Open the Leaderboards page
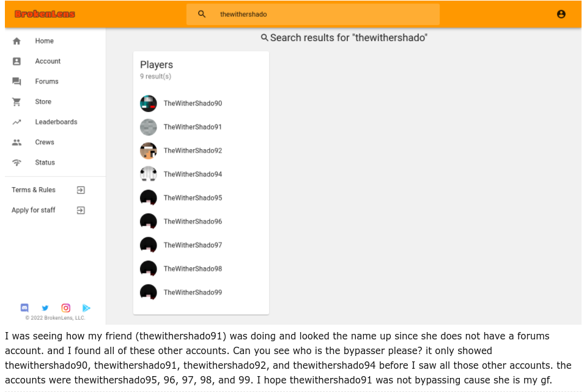Image resolution: width=584 pixels, height=392 pixels. coord(55,122)
